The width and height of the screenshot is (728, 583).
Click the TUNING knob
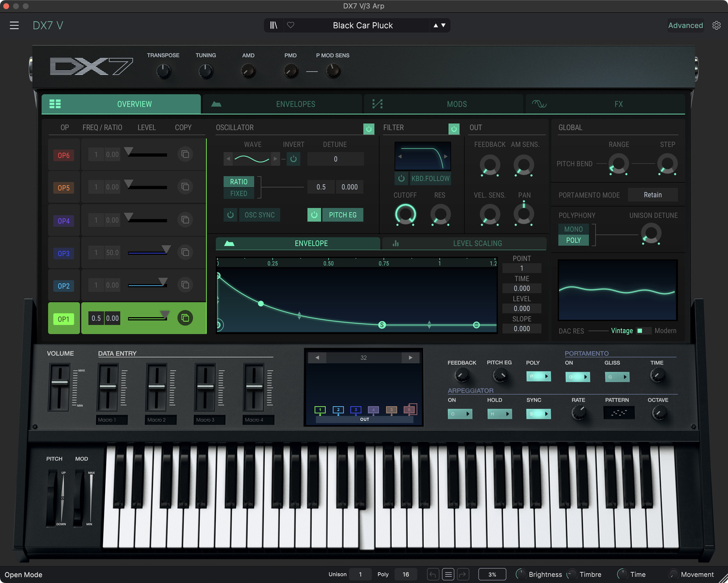pyautogui.click(x=206, y=71)
